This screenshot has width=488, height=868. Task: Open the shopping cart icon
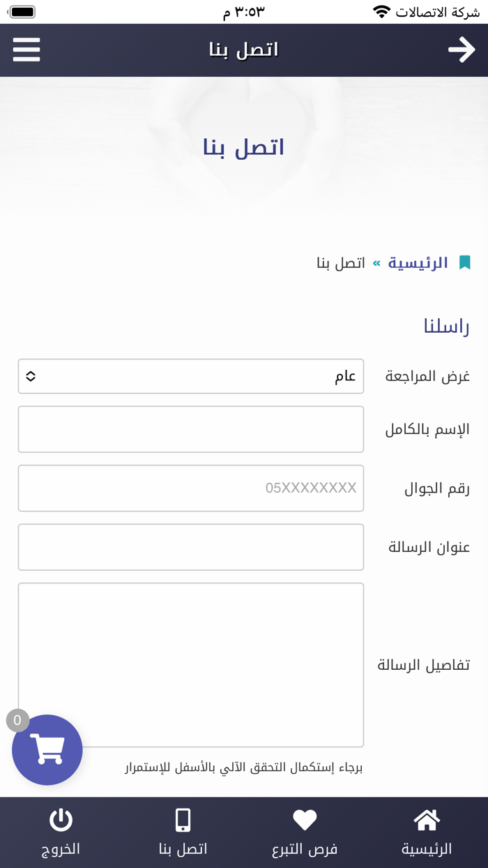(47, 749)
